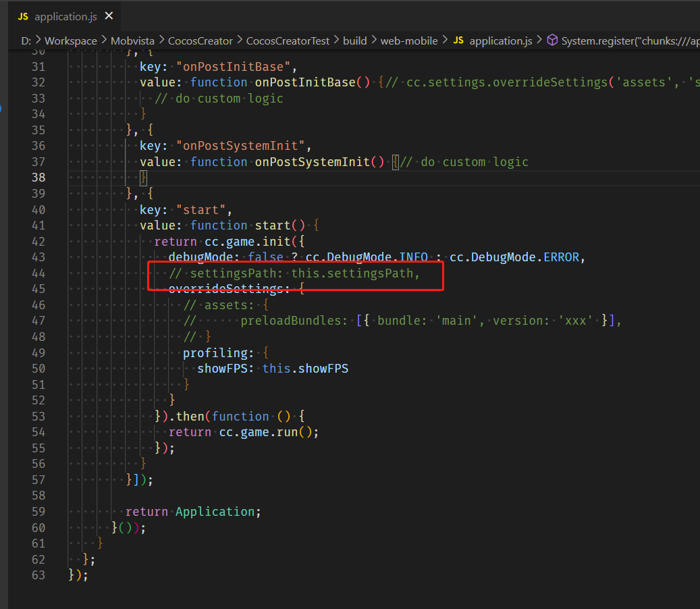Click the debugMode property on line 43
This screenshot has width=700, height=609.
pyautogui.click(x=200, y=257)
